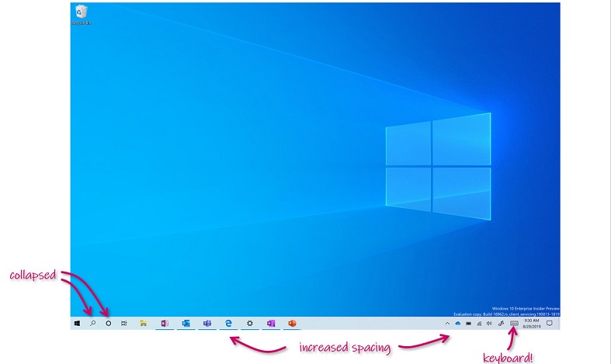Open the clock showing 9:30 AM

[532, 324]
